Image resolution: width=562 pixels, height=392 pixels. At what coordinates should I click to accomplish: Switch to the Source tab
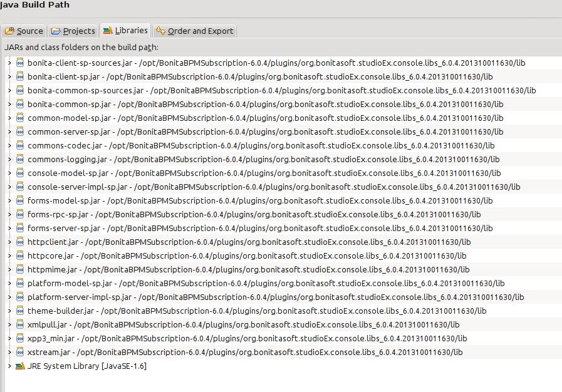pyautogui.click(x=24, y=31)
